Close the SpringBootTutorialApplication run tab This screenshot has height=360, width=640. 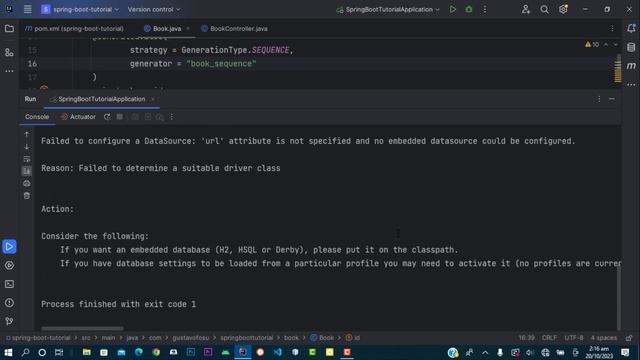click(153, 99)
